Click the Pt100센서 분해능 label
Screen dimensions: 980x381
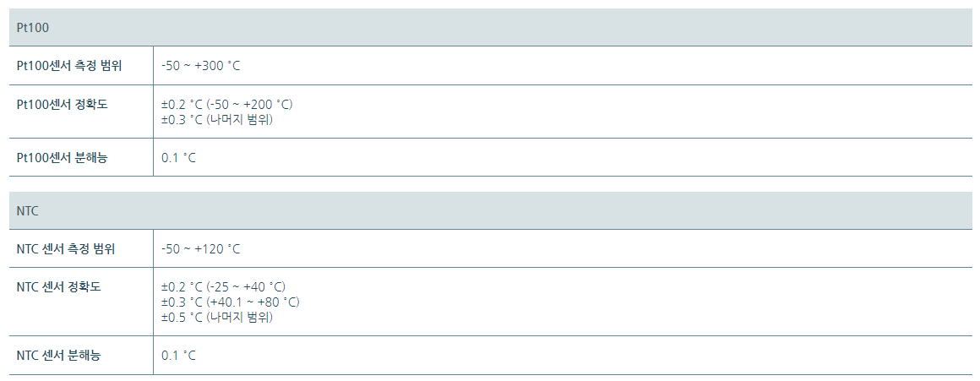(62, 157)
